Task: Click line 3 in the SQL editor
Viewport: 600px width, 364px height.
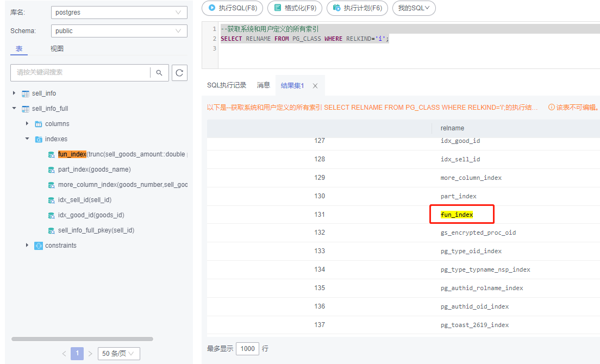Action: click(409, 48)
